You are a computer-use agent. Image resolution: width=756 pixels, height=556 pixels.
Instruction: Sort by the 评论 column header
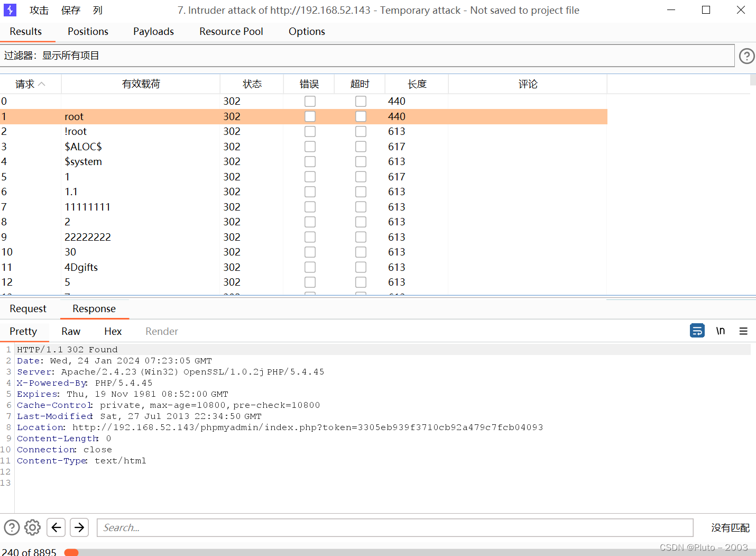[528, 84]
